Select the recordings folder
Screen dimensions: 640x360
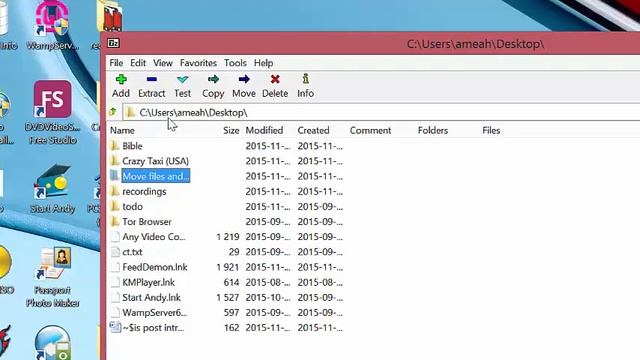point(144,191)
